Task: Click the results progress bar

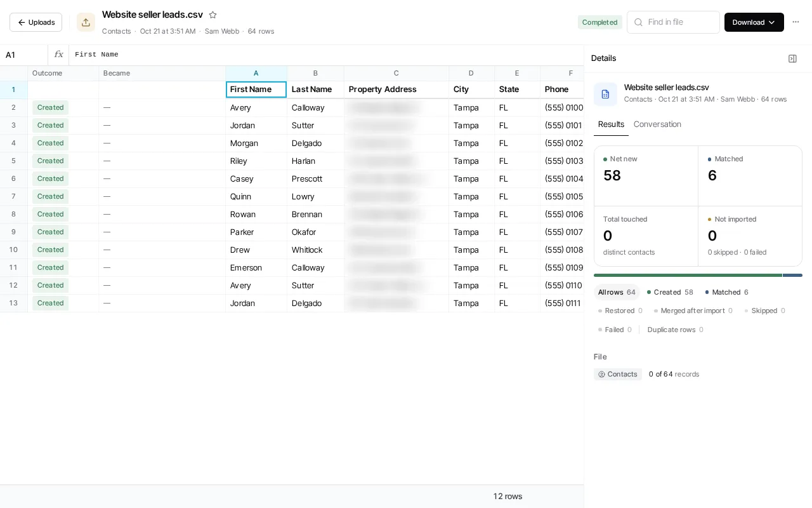Action: pos(698,275)
